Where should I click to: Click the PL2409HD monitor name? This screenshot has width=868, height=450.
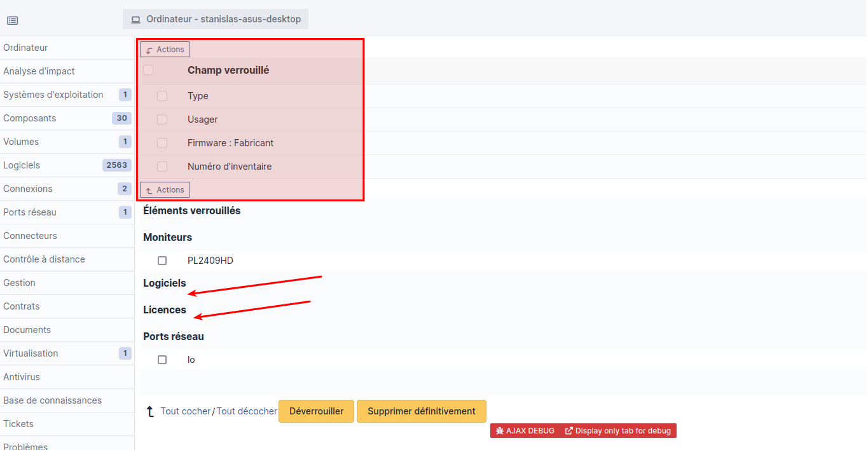pos(210,261)
